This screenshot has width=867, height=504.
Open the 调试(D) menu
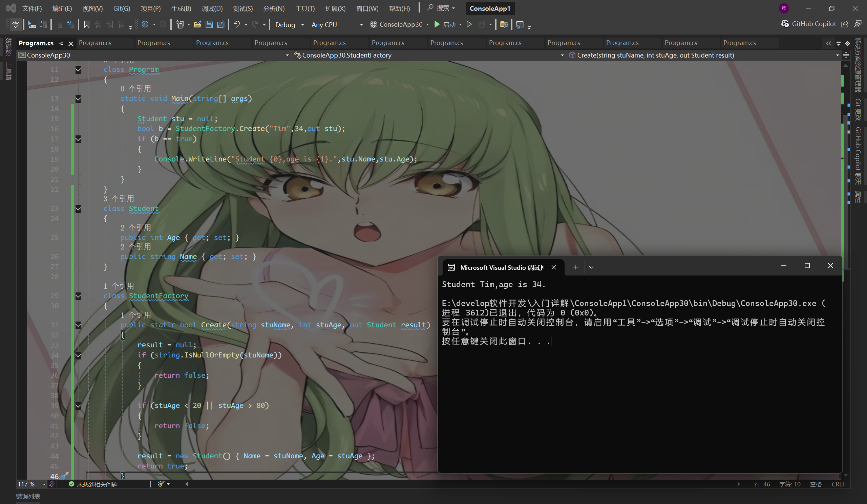[212, 8]
